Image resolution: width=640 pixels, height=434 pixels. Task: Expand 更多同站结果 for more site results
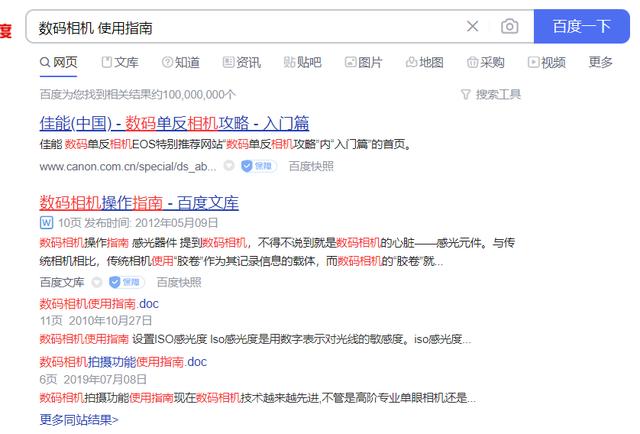coord(79,419)
